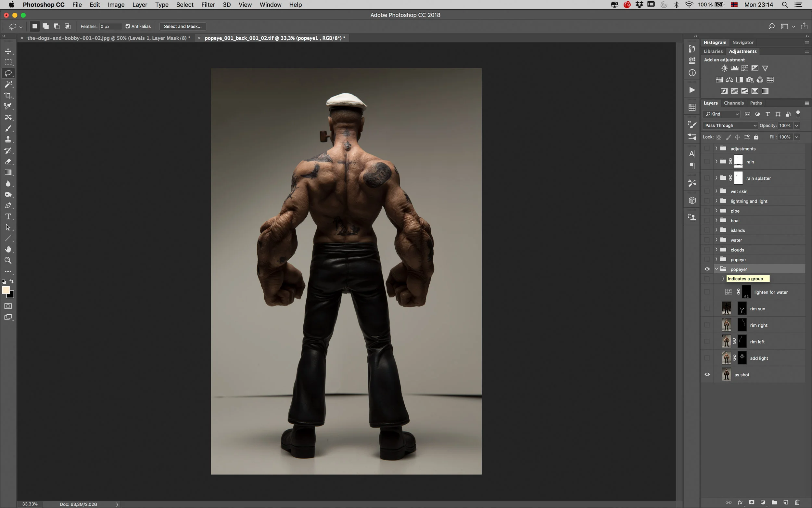Open the Filter menu

[x=208, y=5]
